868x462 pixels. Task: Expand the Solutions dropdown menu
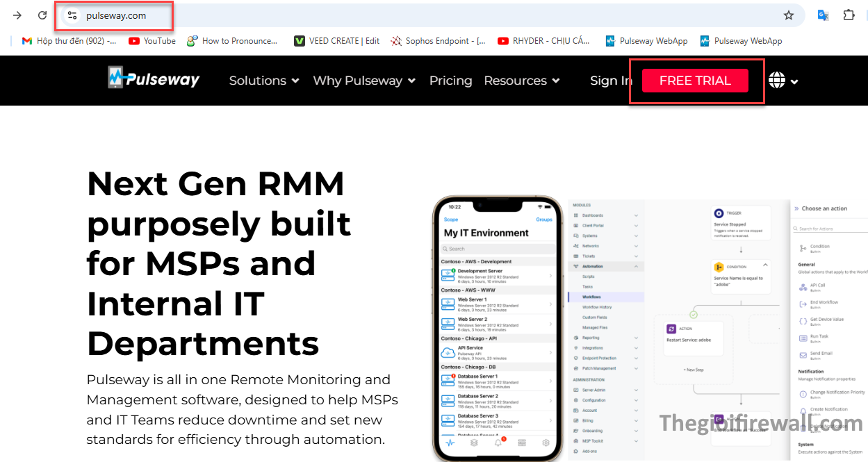tap(264, 81)
